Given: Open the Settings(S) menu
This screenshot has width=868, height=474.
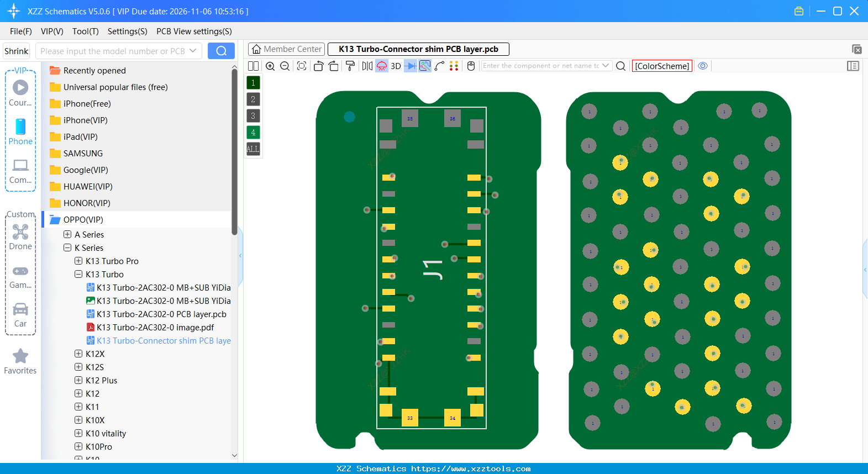Looking at the screenshot, I should 128,31.
